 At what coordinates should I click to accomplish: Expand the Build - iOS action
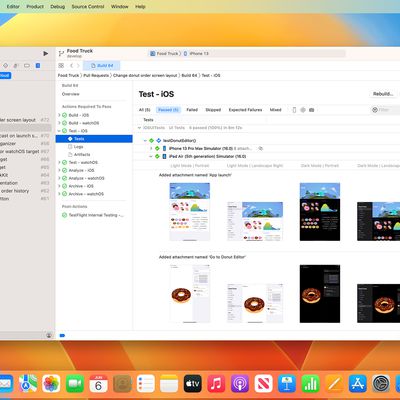pyautogui.click(x=59, y=115)
